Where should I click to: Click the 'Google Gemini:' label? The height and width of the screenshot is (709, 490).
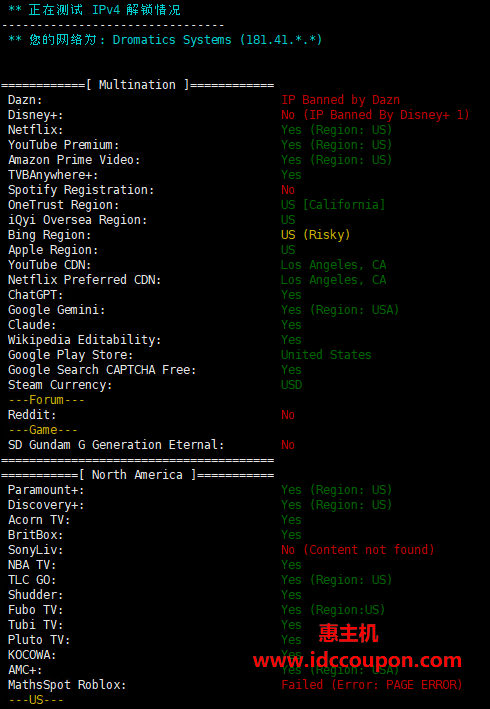tap(57, 310)
